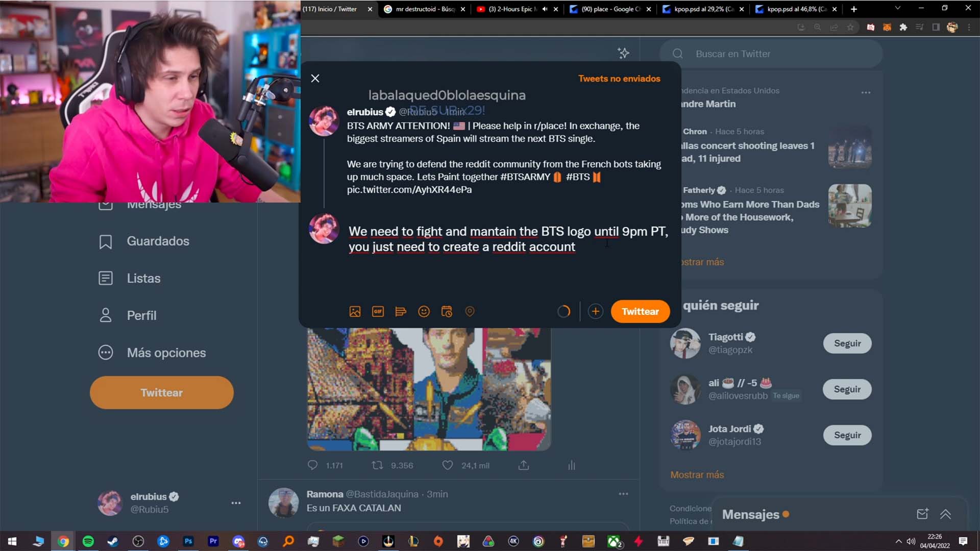Open Steam from taskbar

(113, 541)
